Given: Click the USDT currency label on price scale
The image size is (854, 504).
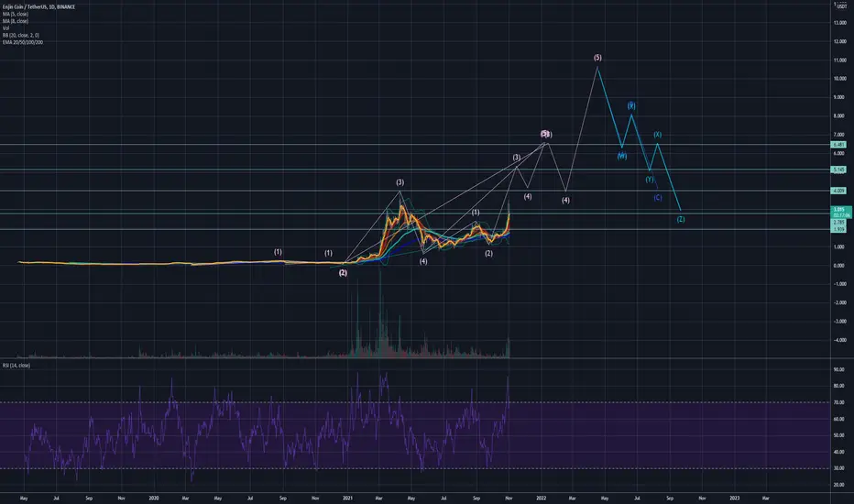Looking at the screenshot, I should pos(841,6).
